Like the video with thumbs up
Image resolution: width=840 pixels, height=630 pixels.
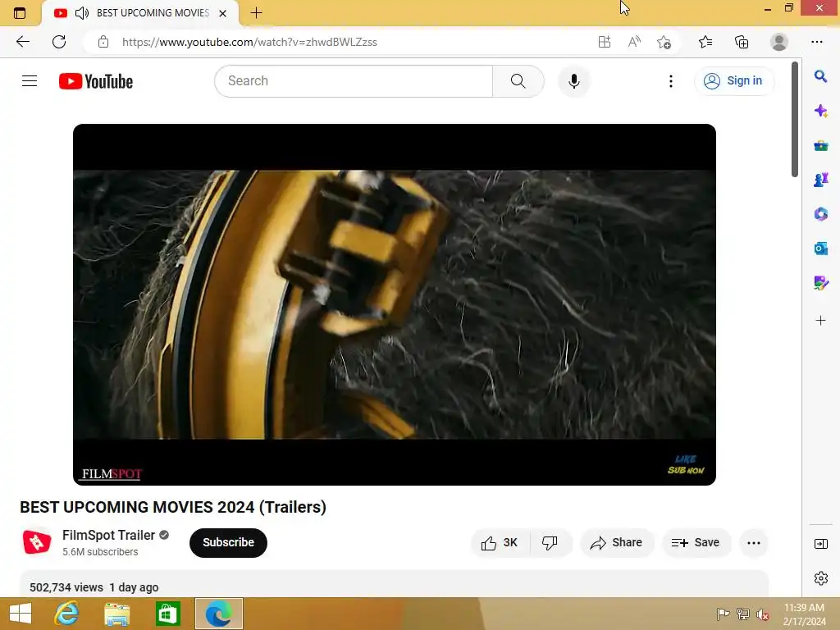tap(500, 543)
